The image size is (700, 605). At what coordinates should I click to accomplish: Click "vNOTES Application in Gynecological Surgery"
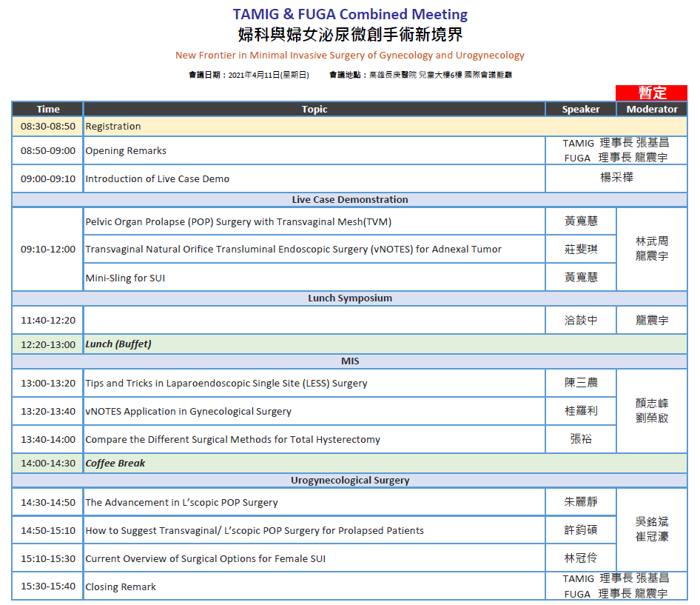tap(189, 412)
